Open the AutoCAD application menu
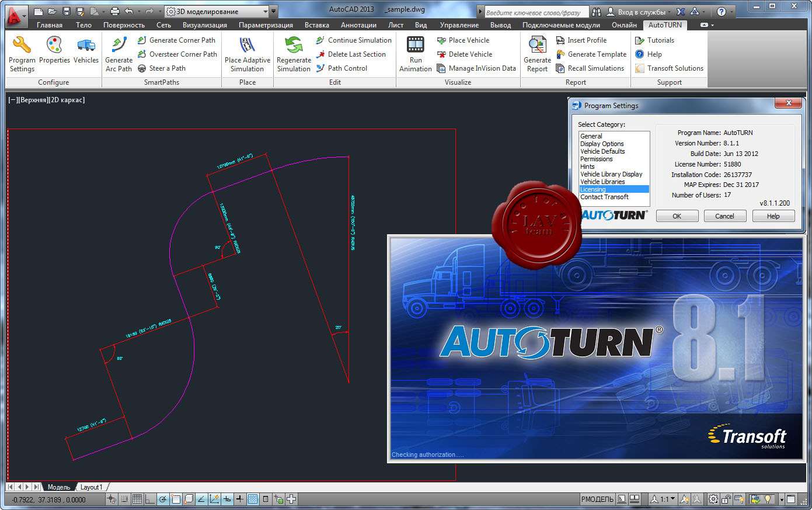The image size is (812, 510). point(18,18)
